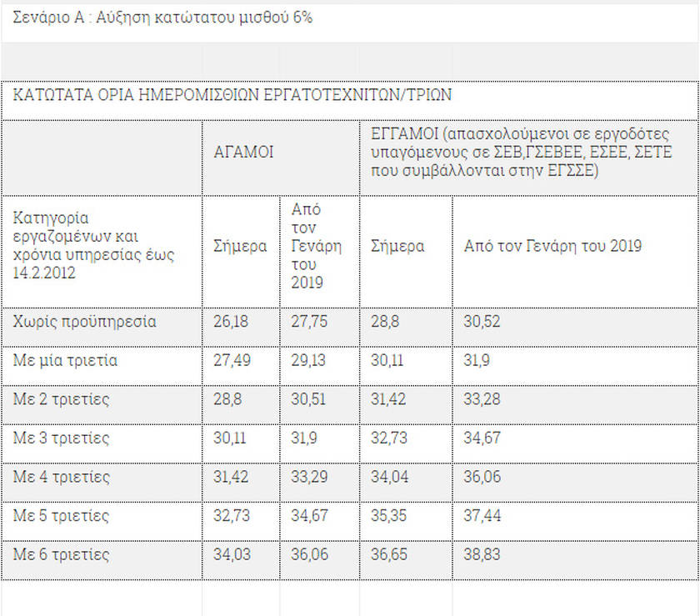700x616 pixels.
Task: Select the 'Με 6 τριετίες' row label
Action: (x=61, y=555)
